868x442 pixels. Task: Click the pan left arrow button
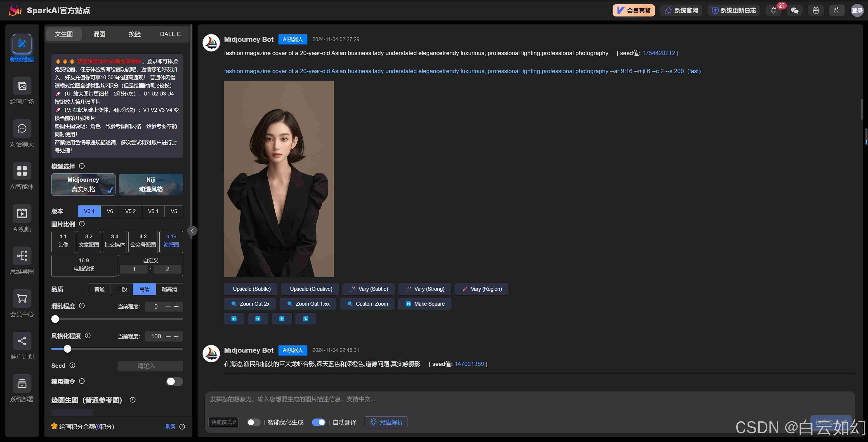click(x=234, y=319)
